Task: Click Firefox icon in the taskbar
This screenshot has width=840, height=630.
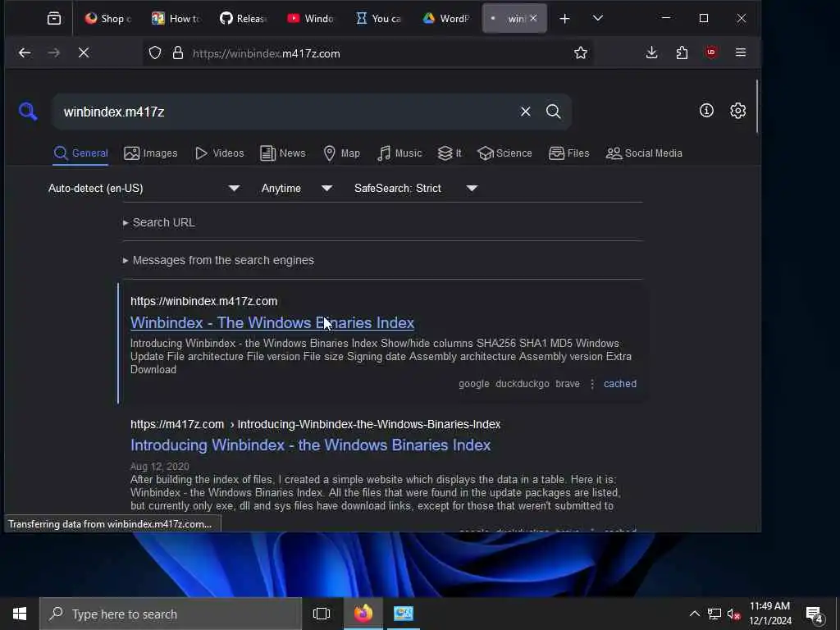Action: click(x=363, y=614)
